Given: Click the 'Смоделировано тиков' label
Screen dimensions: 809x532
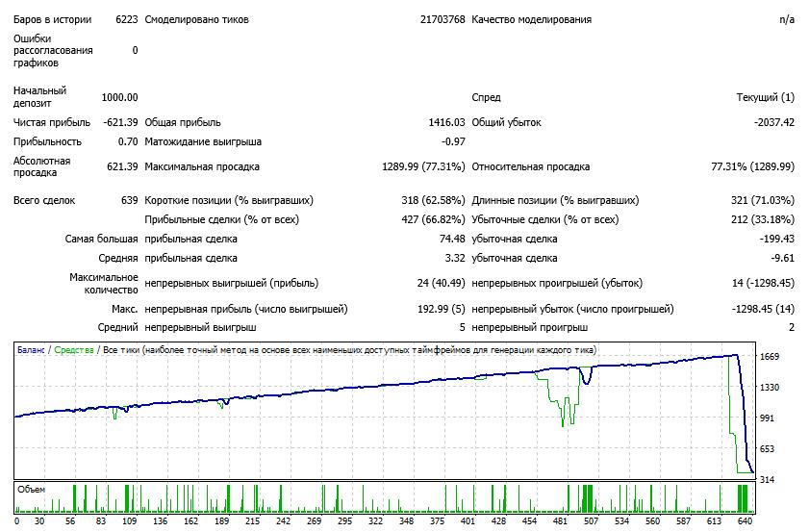Looking at the screenshot, I should [196, 19].
